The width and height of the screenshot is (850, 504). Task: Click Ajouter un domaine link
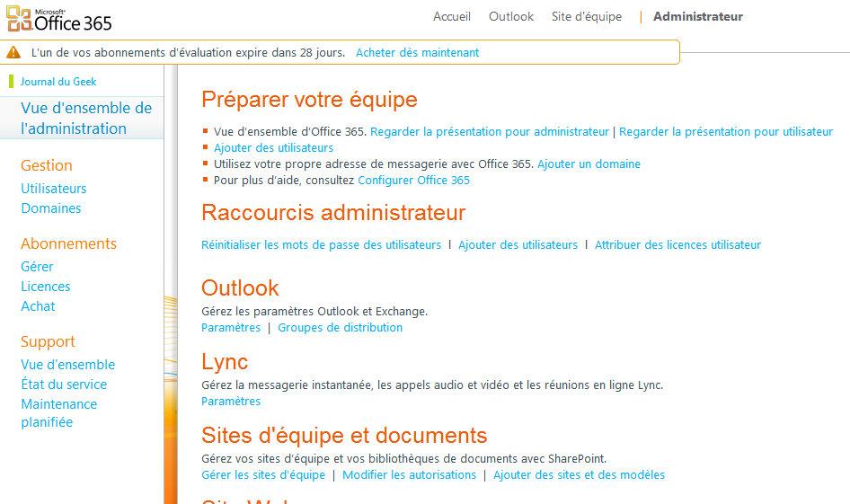pos(589,164)
